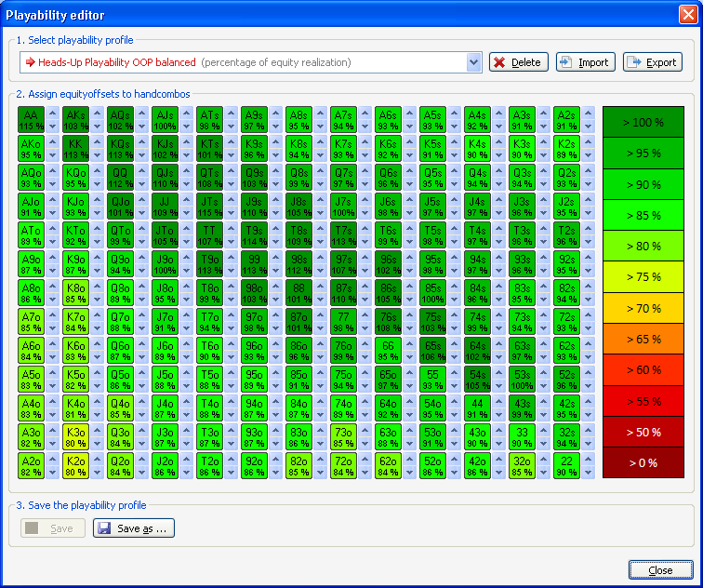Increase A2o equity with up arrow
703x588 pixels.
(53, 460)
